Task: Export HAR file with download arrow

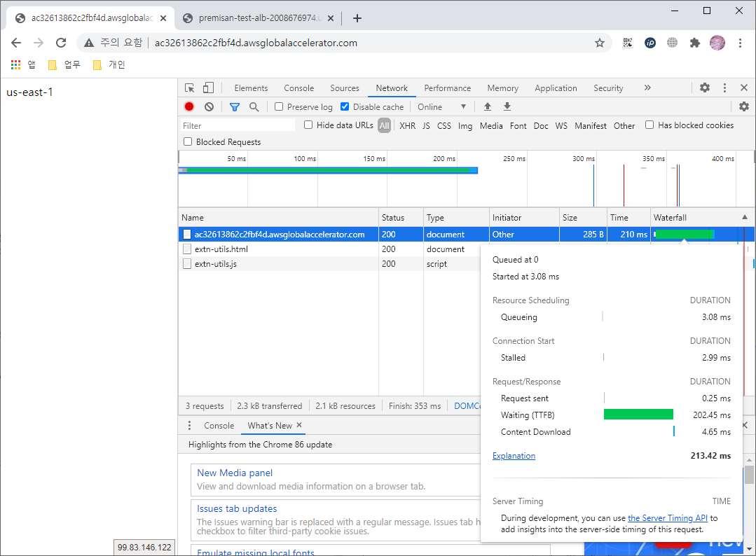Action: coord(507,106)
